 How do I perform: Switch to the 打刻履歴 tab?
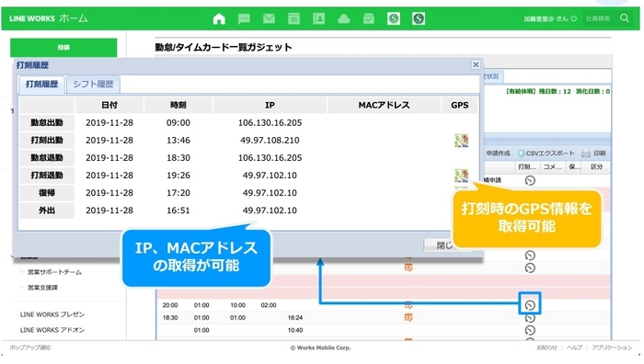point(42,85)
